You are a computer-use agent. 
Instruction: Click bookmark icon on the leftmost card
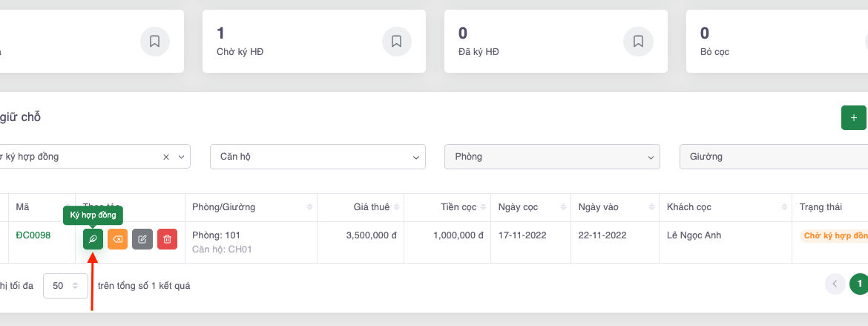tap(154, 41)
